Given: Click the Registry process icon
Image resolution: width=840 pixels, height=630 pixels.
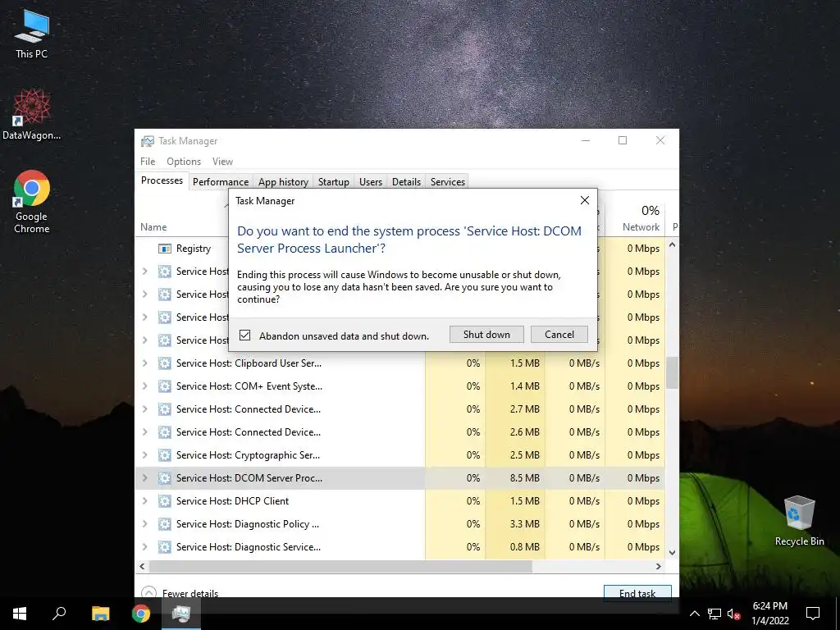Looking at the screenshot, I should (x=164, y=249).
